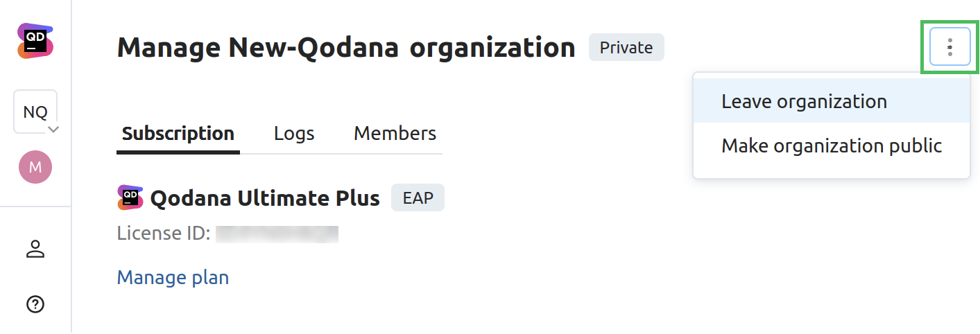Click the Qodana icon beside Ultimate Plus
Screen dimensions: 980x334
(x=130, y=198)
